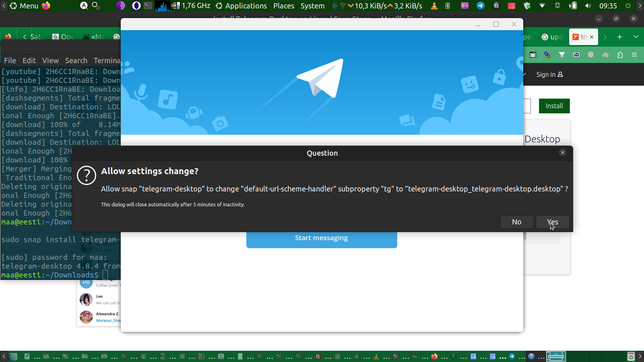644x362 pixels.
Task: Click the Firefox icon in the browser tab bar
Action: (x=8, y=37)
